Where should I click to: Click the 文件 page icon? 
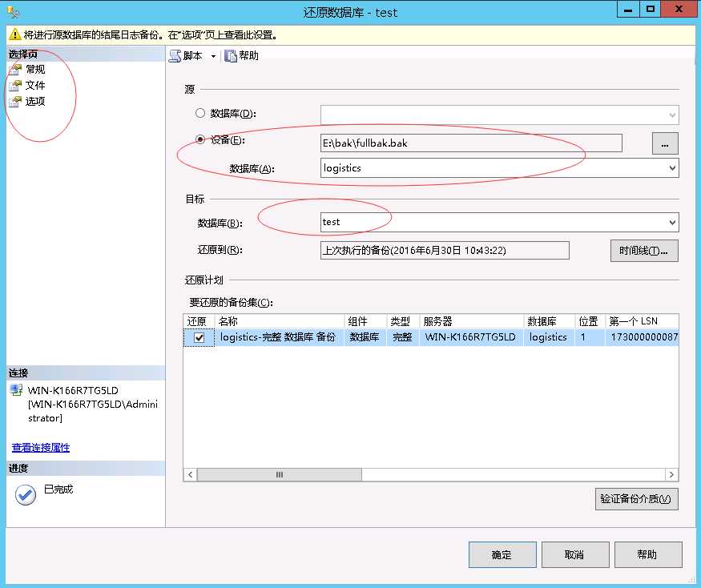15,86
